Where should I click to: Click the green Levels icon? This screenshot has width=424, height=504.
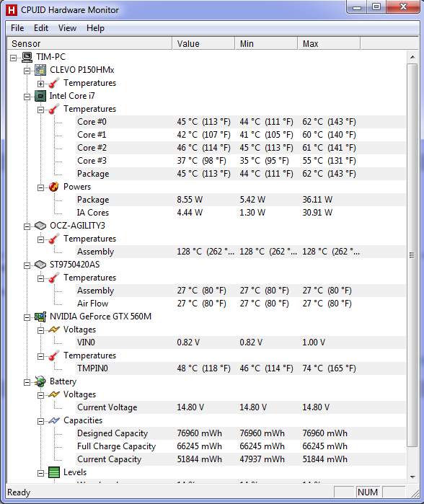(53, 472)
